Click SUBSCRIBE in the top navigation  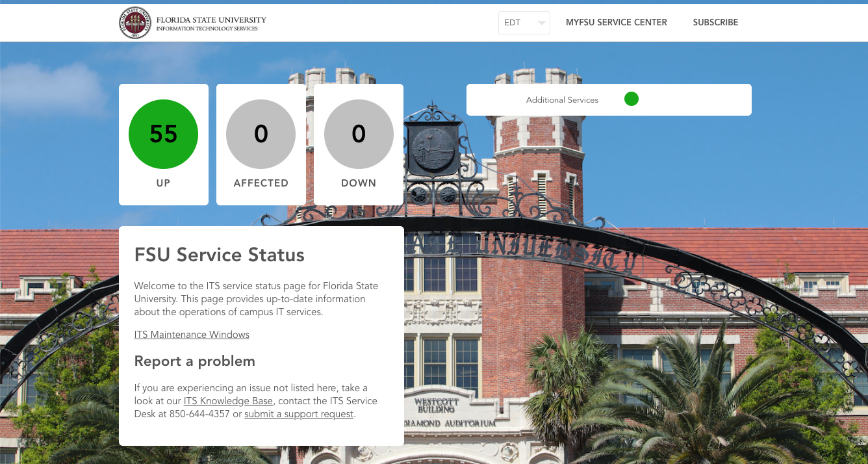point(715,22)
